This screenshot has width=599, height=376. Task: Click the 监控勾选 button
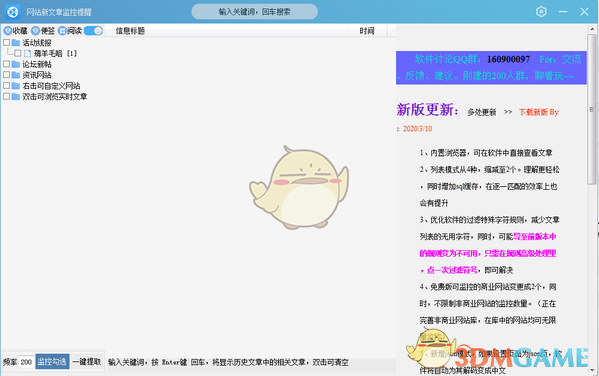click(x=52, y=361)
